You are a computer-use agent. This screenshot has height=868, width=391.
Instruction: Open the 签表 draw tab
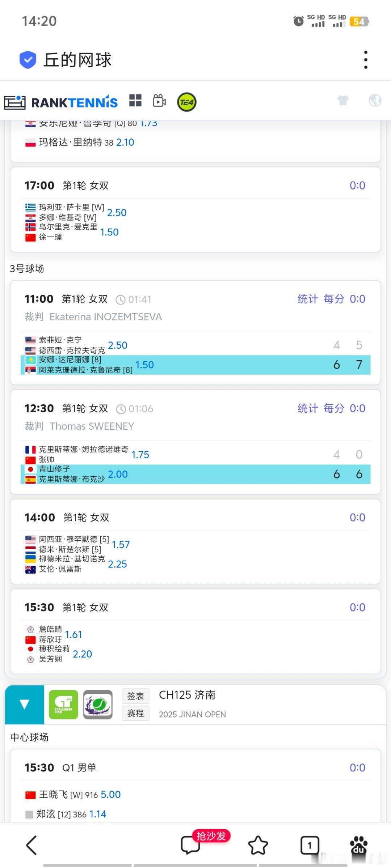[135, 696]
